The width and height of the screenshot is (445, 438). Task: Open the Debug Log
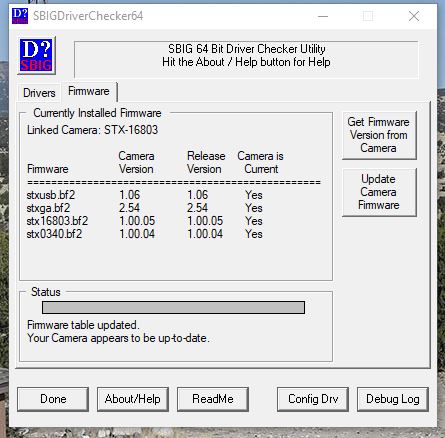[393, 399]
